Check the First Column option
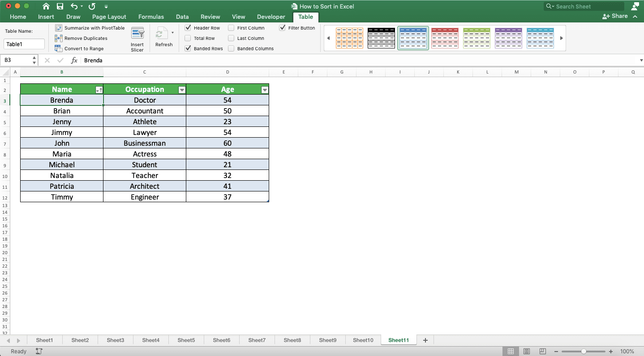The width and height of the screenshot is (644, 356). click(x=231, y=27)
